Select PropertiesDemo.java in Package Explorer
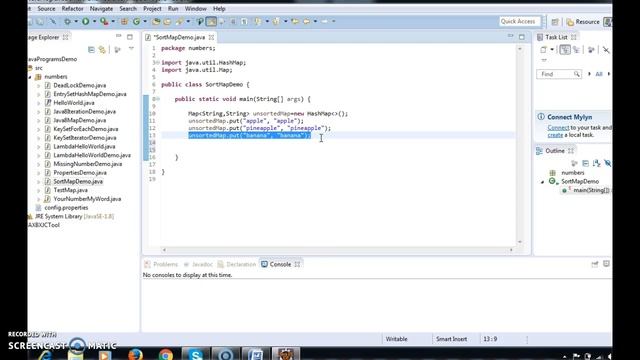Screen dimensions: 640x360 [80, 173]
